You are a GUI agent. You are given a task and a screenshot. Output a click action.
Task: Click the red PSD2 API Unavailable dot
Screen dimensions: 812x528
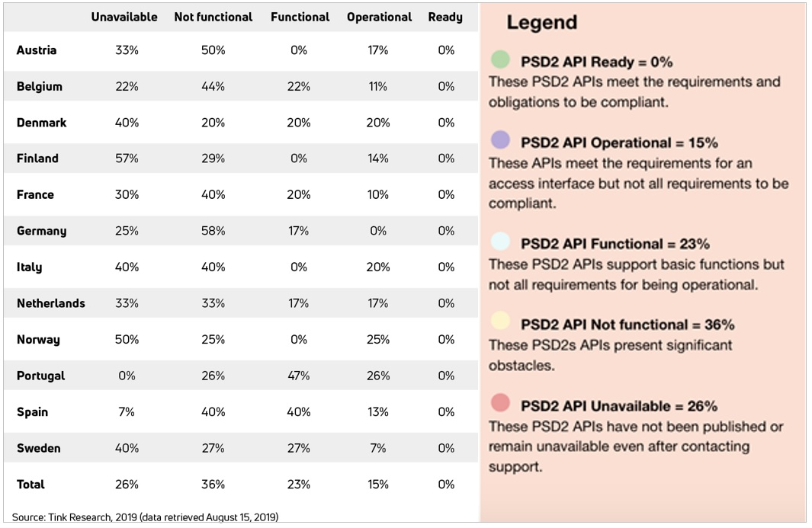(x=500, y=404)
